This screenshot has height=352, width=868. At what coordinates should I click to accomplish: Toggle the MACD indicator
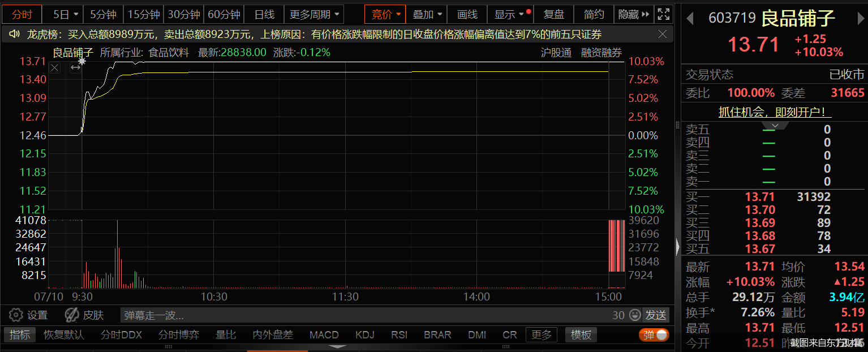(324, 335)
